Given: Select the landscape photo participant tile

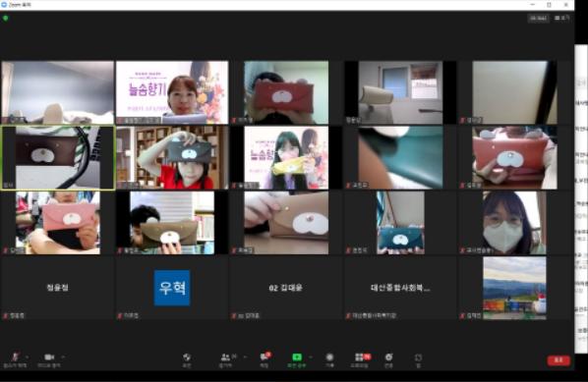Looking at the screenshot, I should click(514, 288).
